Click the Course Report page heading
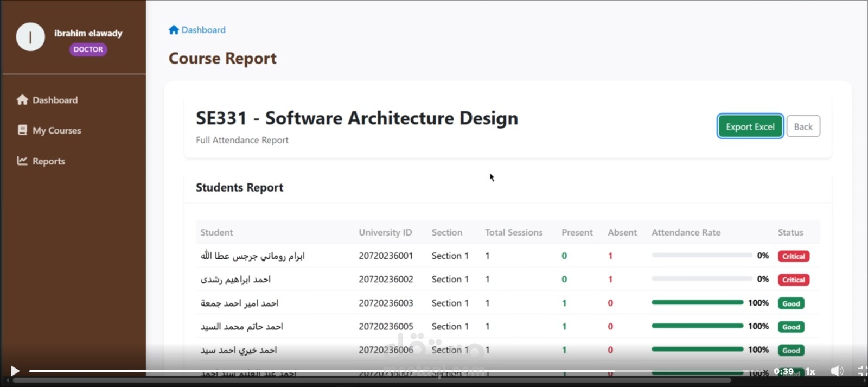Viewport: 868px width, 387px height. (x=222, y=58)
